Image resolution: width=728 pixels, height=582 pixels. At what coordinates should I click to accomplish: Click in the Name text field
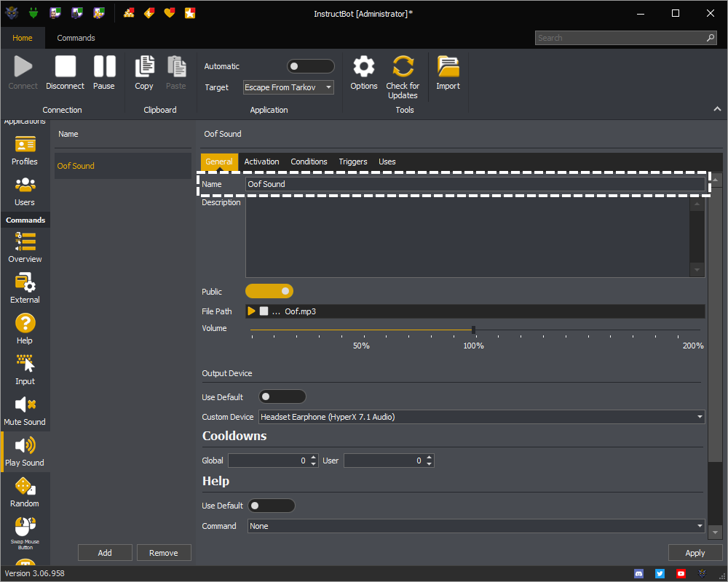pos(475,184)
